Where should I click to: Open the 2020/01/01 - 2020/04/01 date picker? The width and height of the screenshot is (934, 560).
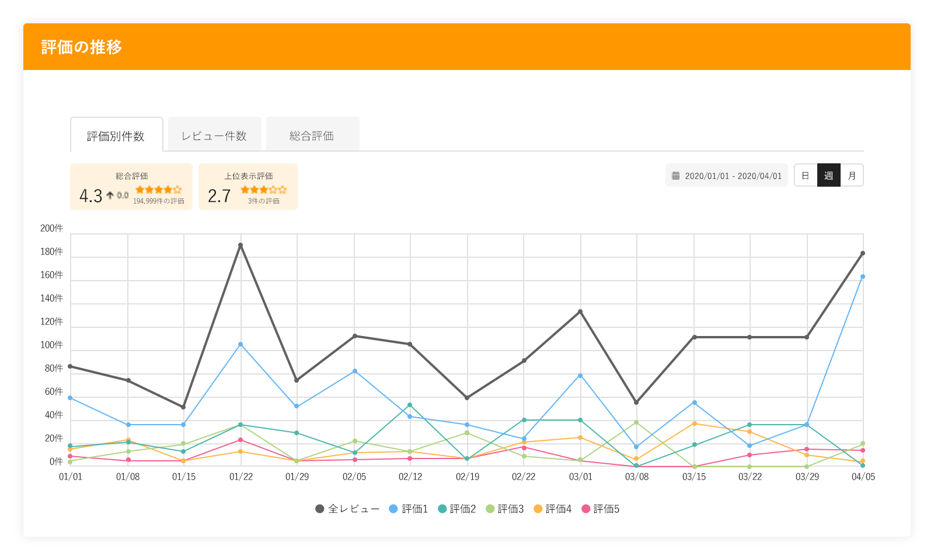coord(727,176)
